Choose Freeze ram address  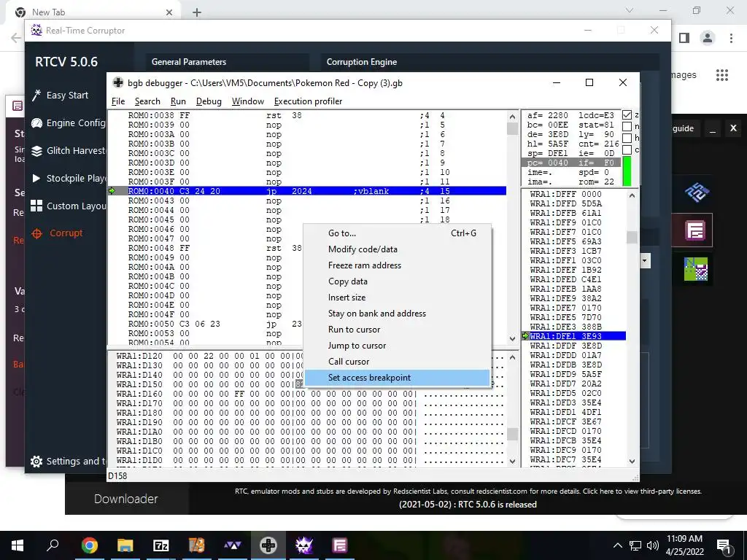(x=398, y=265)
